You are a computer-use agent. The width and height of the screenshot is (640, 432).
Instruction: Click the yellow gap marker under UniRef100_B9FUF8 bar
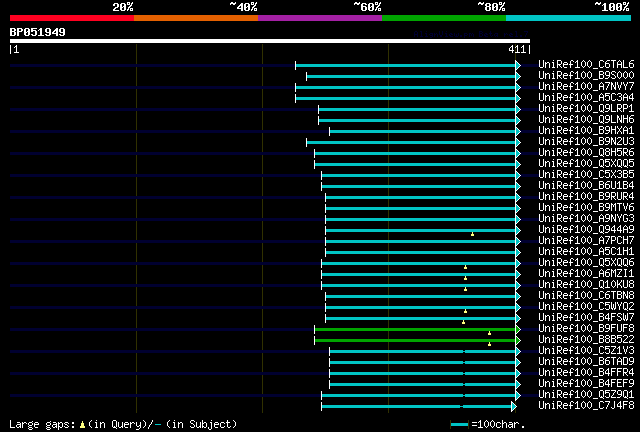(x=489, y=333)
